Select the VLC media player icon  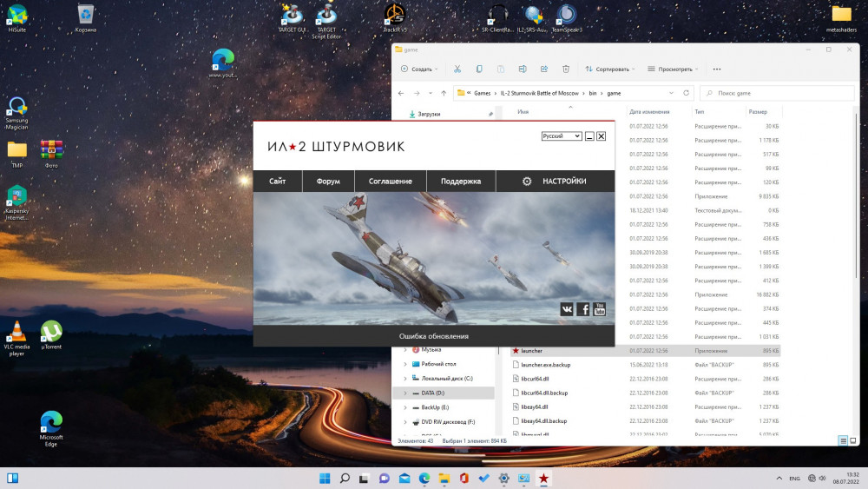click(x=16, y=338)
